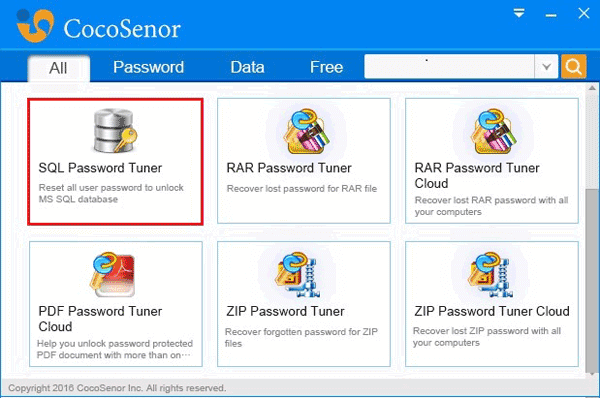This screenshot has width=600, height=398.
Task: Open the PDF Password Tuner Cloud icon
Action: point(112,274)
